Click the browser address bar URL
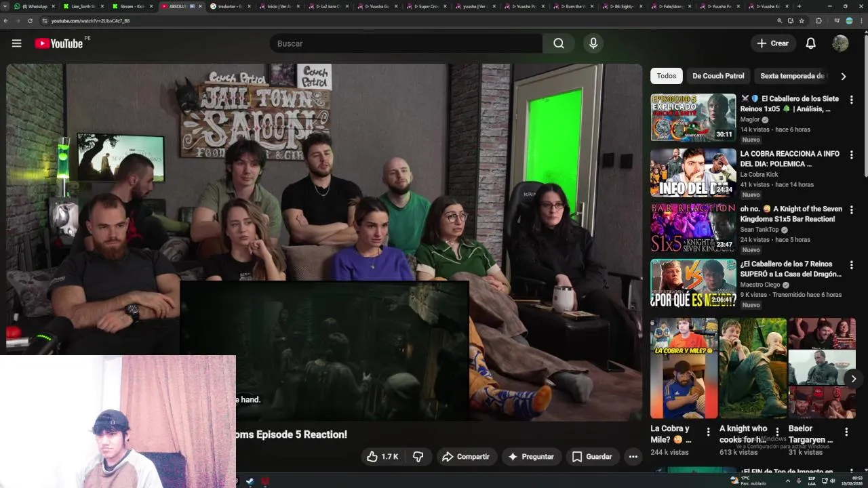 pos(90,21)
